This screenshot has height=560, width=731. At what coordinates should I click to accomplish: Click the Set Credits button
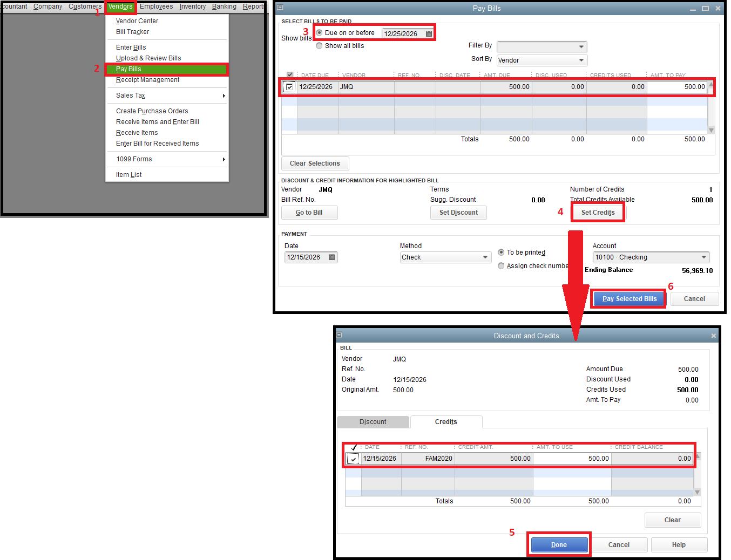pyautogui.click(x=598, y=212)
